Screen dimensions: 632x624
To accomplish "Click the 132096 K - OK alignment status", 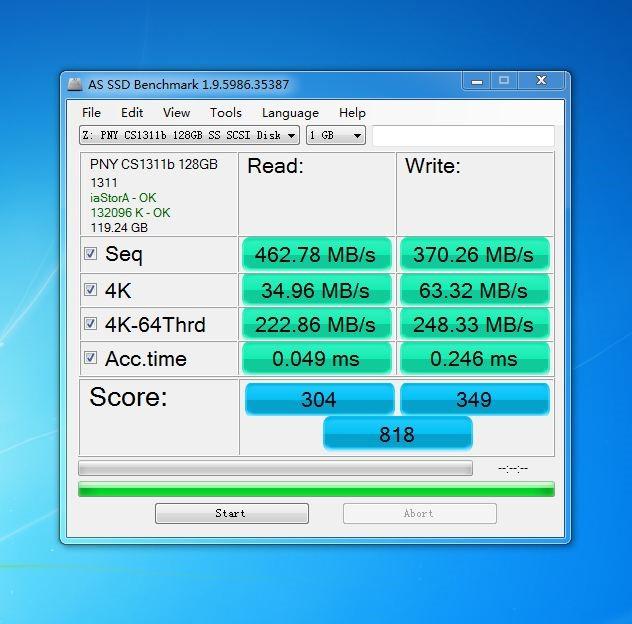I will coord(130,212).
